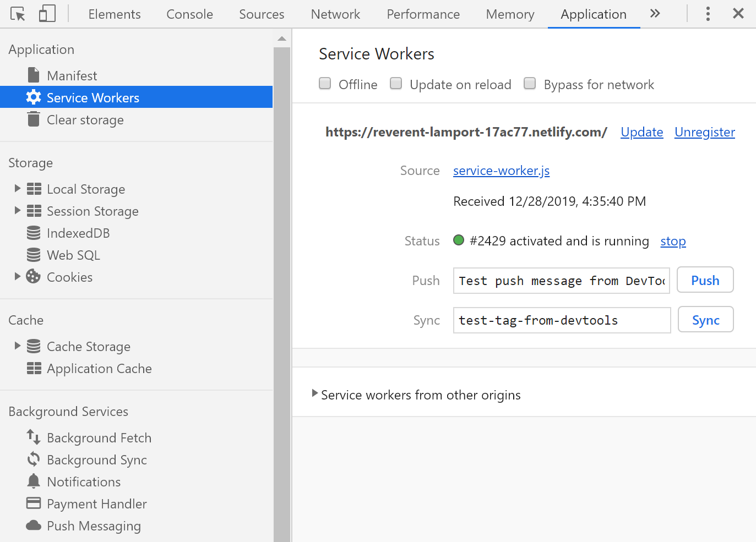Click the sidebar scrollbar up arrow
The image size is (756, 542).
pos(282,39)
